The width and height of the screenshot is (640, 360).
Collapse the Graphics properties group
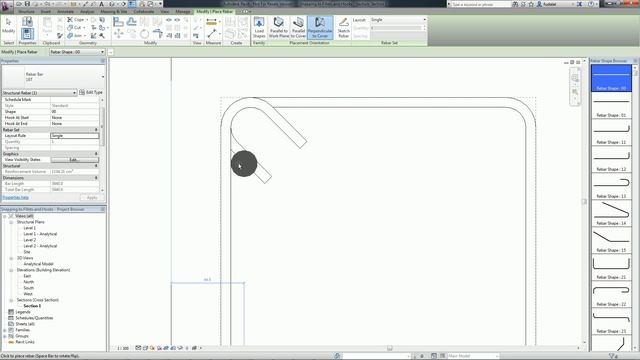click(96, 154)
